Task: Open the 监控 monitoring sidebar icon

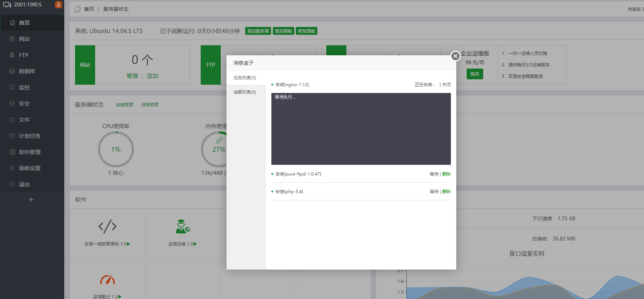Action: tap(12, 87)
